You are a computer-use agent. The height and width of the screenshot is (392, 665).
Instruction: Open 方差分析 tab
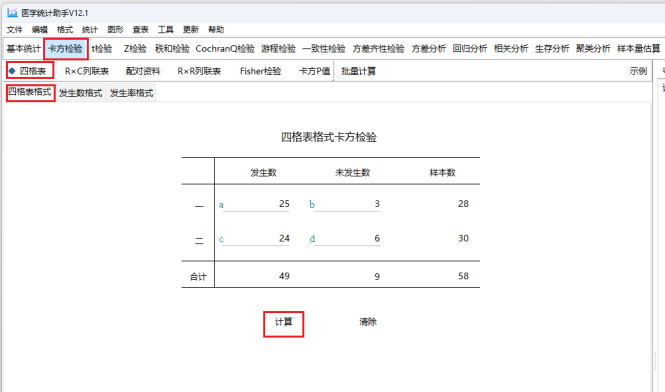point(429,48)
